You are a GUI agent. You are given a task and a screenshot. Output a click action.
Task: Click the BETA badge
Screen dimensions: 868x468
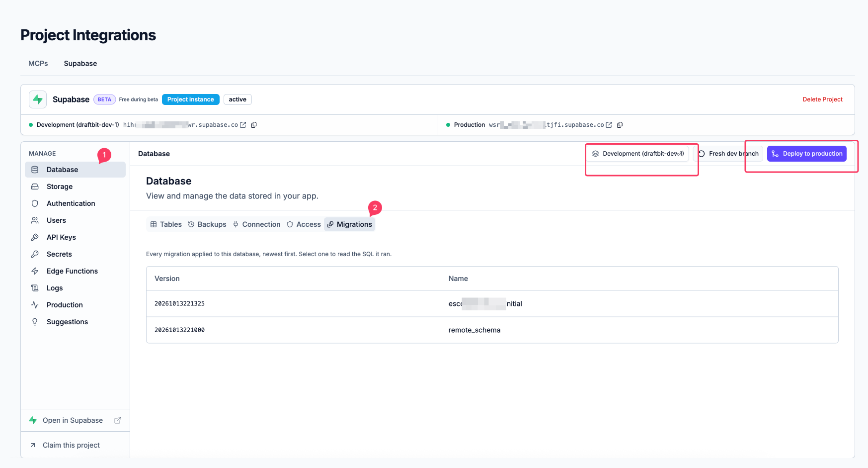[x=104, y=99]
